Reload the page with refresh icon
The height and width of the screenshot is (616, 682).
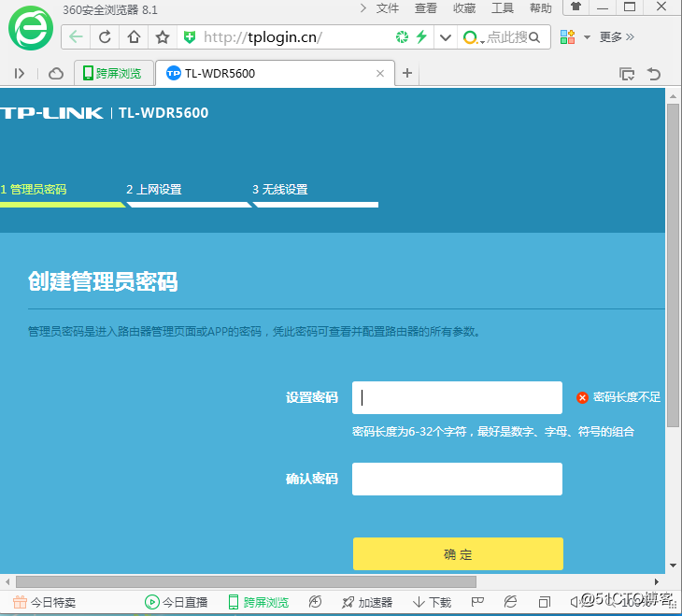(105, 37)
